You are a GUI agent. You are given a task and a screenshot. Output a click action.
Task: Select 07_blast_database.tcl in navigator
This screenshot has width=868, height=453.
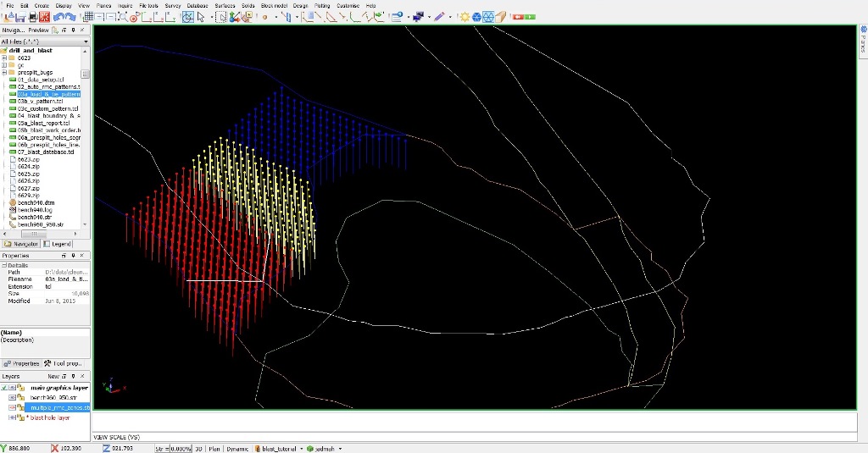(46, 152)
